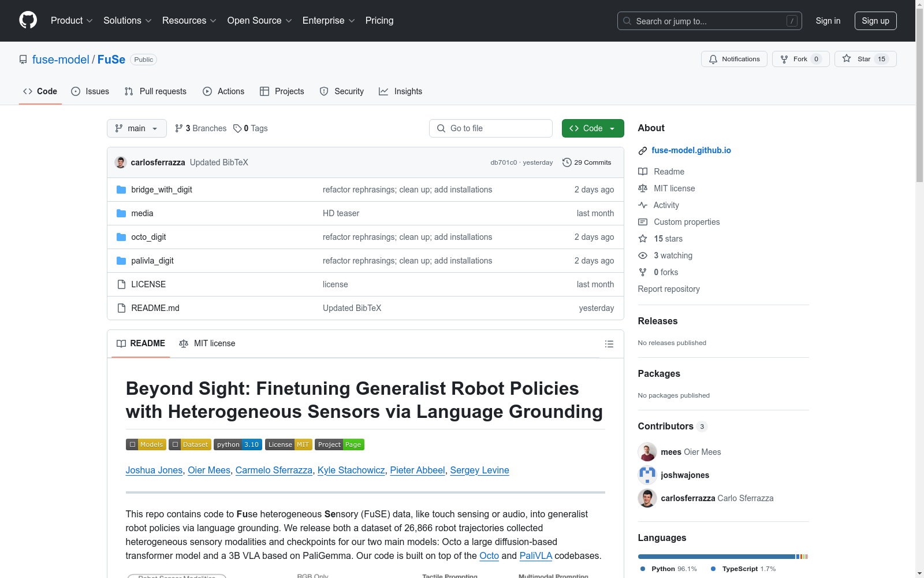
Task: Click the media folder icon
Action: point(121,213)
